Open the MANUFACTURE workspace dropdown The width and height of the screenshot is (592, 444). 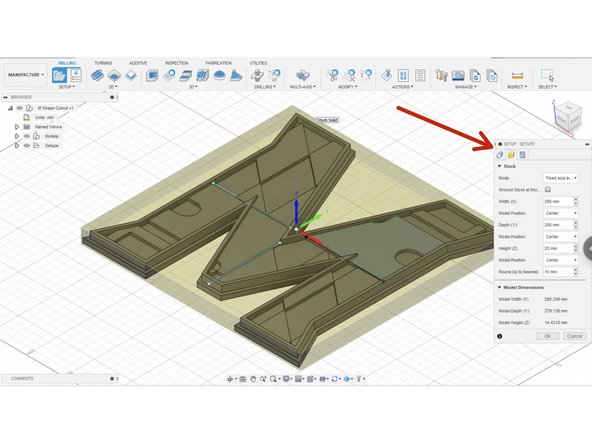pos(26,75)
